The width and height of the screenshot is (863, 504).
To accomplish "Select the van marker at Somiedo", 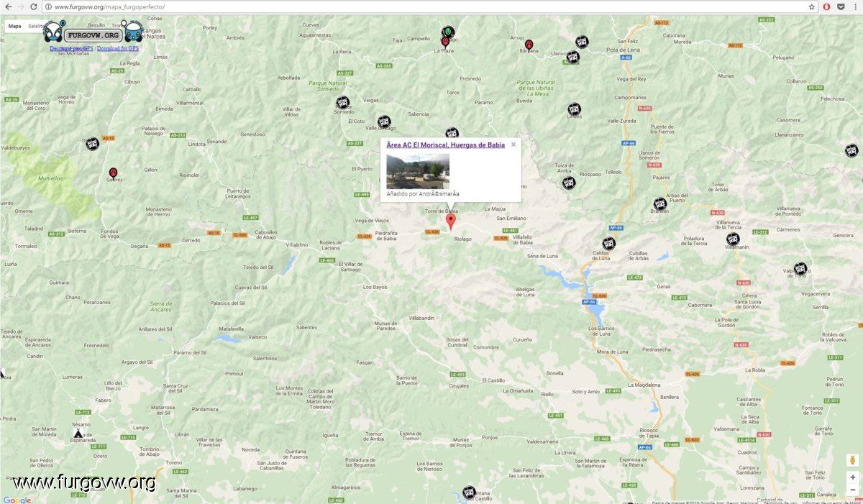I will [x=343, y=103].
